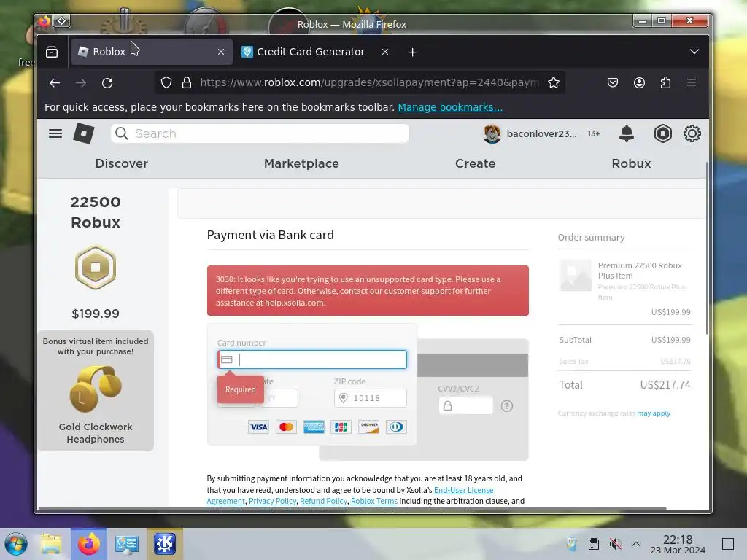Viewport: 747px width, 560px height.
Task: Click the Roblox Search box
Action: 260,134
